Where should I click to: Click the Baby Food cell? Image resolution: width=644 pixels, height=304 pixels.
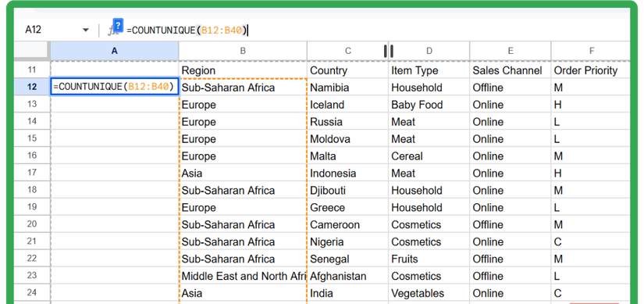(429, 105)
